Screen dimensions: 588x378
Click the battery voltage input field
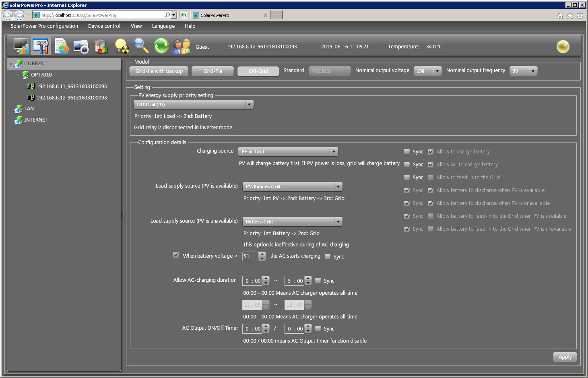click(250, 256)
